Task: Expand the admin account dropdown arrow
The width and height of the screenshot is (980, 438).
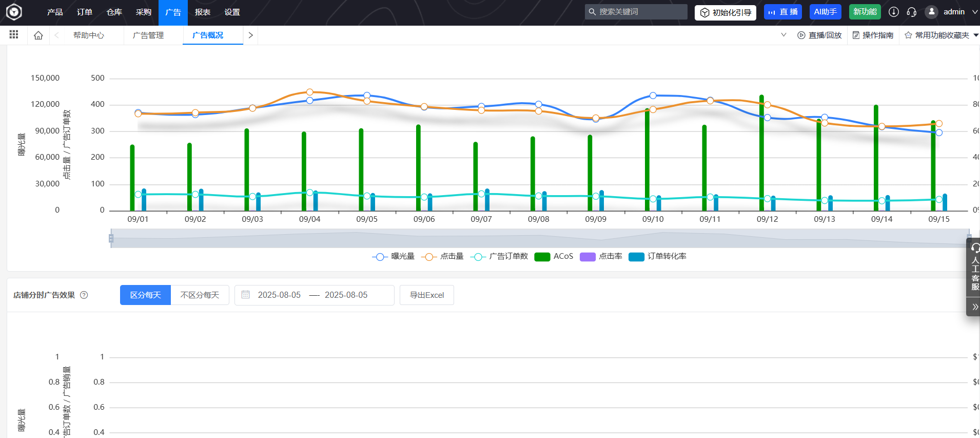Action: 975,12
